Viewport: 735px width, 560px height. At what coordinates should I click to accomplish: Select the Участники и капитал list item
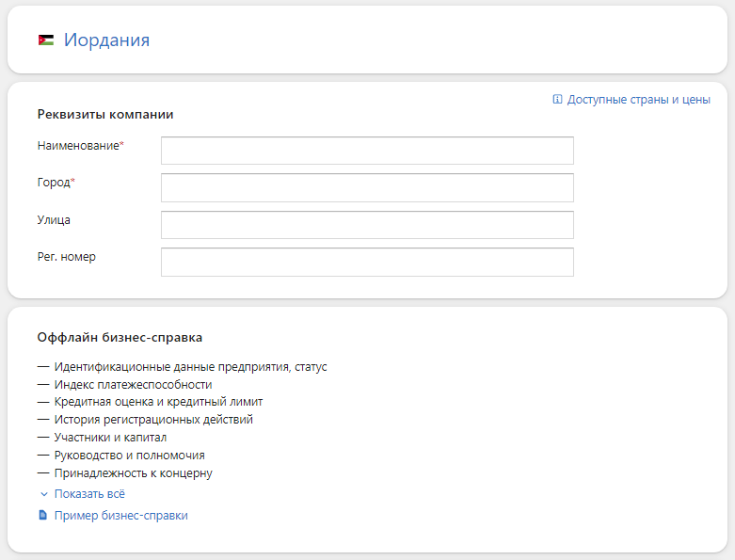tap(111, 438)
